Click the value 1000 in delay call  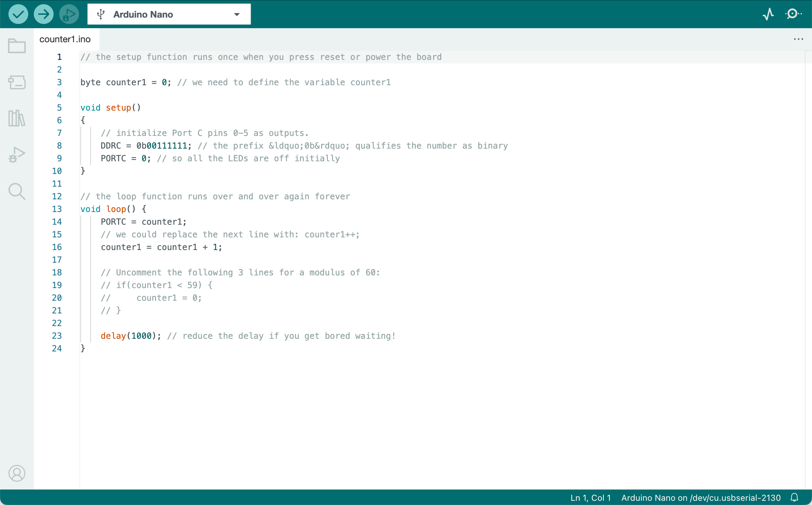pos(141,336)
